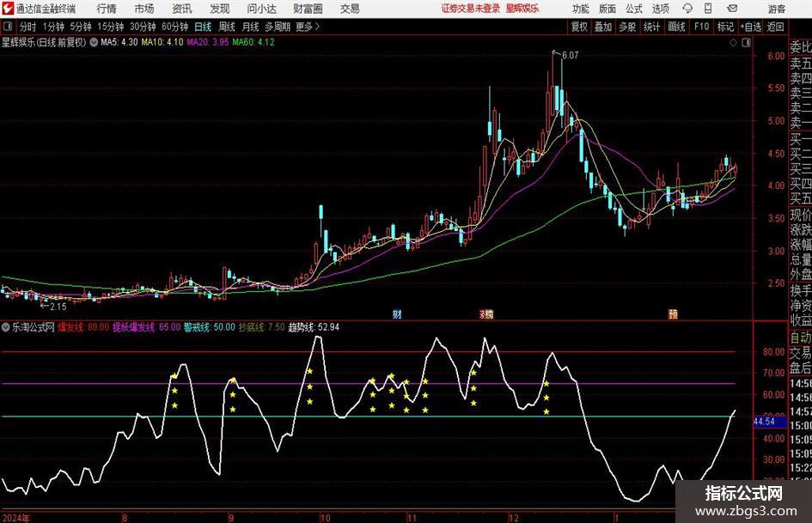This screenshot has height=523, width=812.
Task: Click the 多股 toolbar button
Action: point(627,27)
